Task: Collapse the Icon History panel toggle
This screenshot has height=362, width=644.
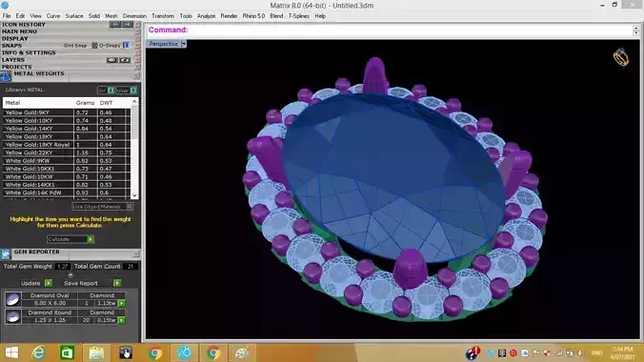Action: [137, 25]
